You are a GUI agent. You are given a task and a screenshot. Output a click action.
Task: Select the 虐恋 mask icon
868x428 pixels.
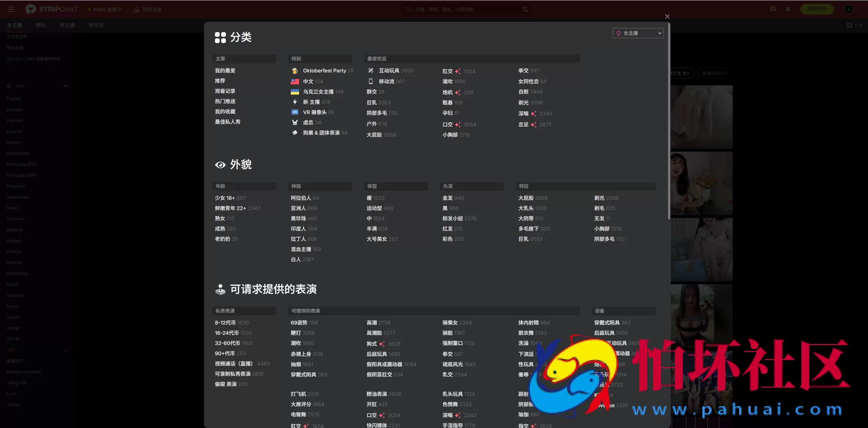[295, 122]
